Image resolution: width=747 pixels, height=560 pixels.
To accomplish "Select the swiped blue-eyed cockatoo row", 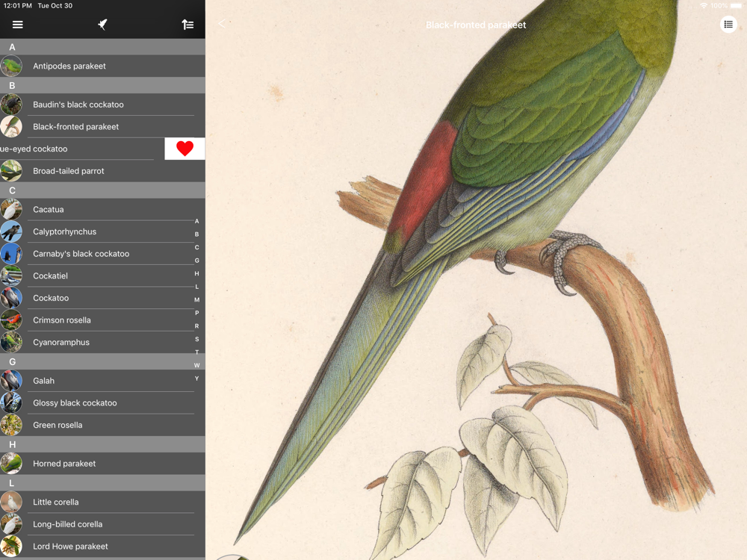I will 82,149.
